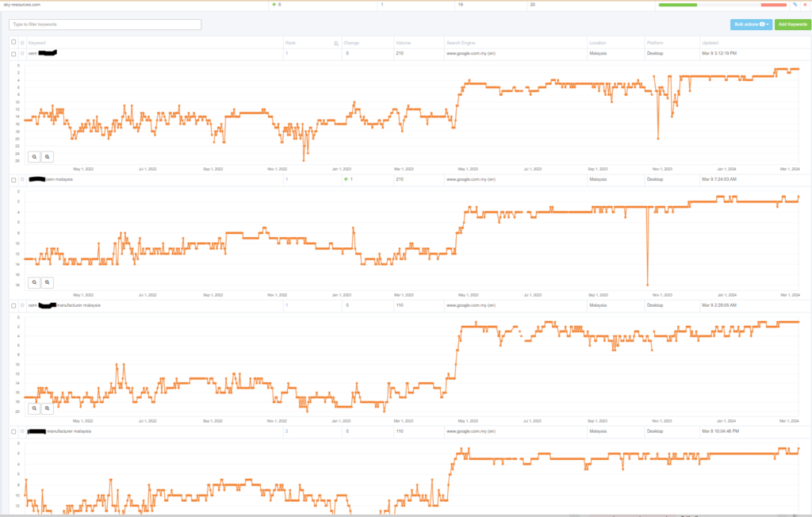Sort by the Volume column header
This screenshot has width=812, height=517.
point(404,43)
